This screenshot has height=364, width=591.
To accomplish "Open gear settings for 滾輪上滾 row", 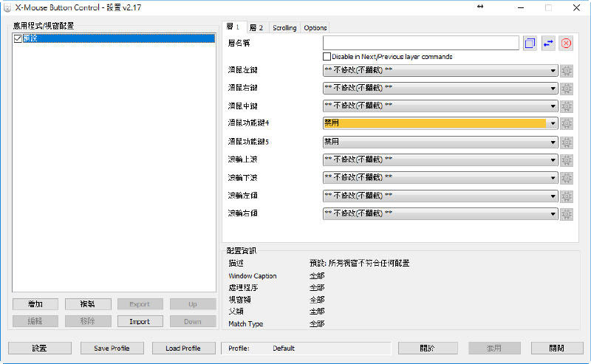I will [x=567, y=160].
